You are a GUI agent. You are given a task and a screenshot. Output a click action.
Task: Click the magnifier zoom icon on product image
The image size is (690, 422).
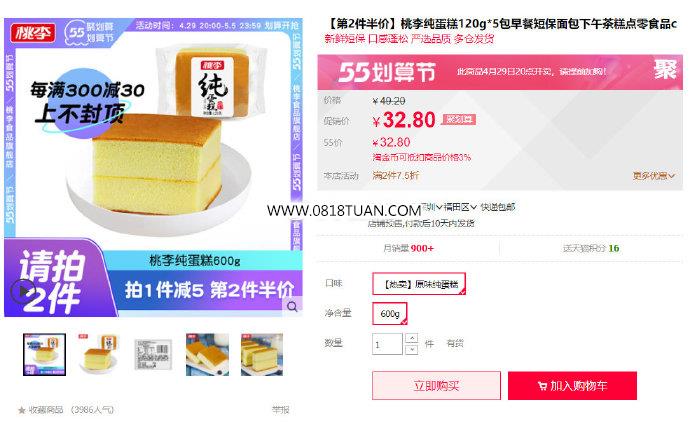coord(292,307)
